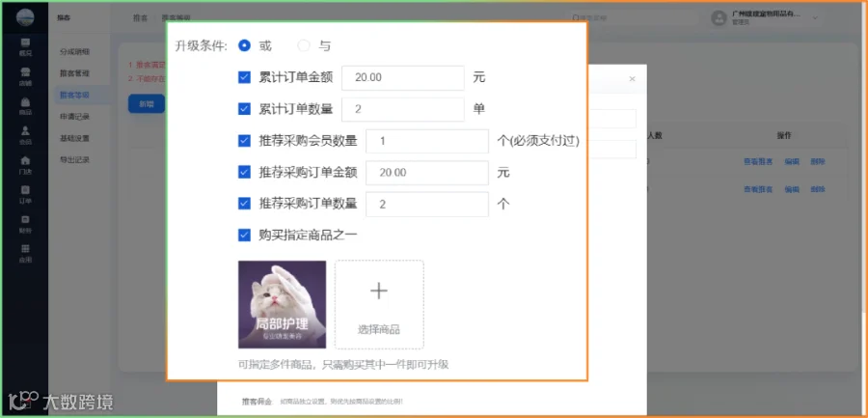Click the blue 新增 button
This screenshot has height=418, width=868.
[147, 104]
